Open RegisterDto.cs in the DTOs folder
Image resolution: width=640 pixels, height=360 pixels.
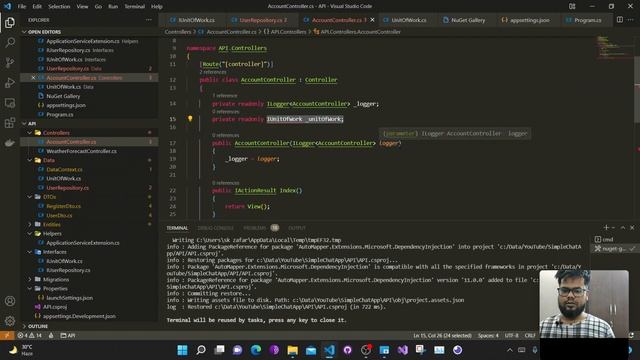[63, 206]
